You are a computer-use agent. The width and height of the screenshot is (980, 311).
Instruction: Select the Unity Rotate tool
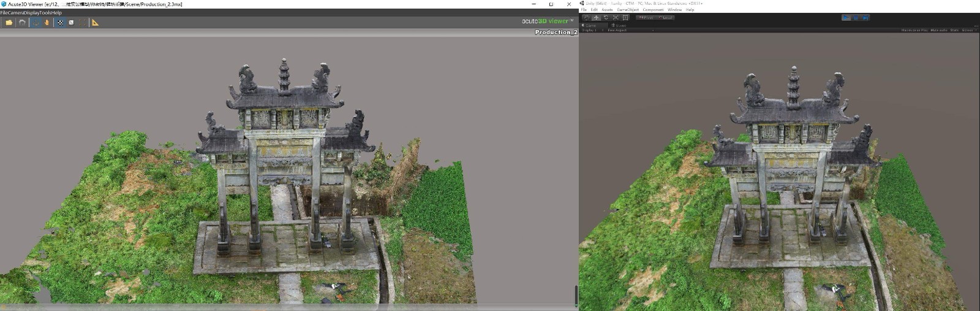click(x=606, y=18)
